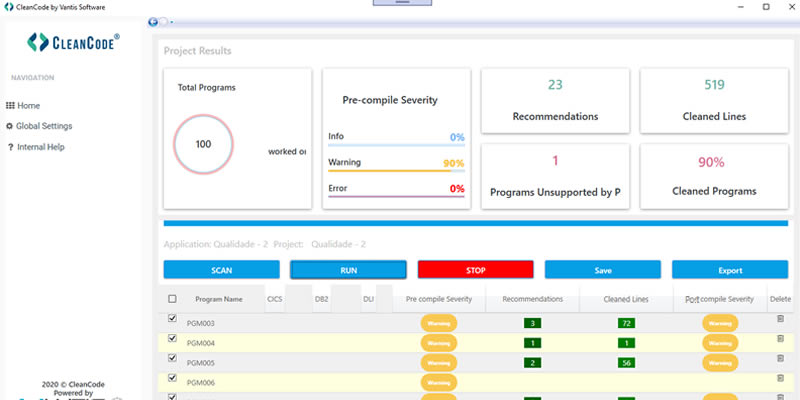This screenshot has height=400, width=800.
Task: Click the Home grid icon
Action: tap(10, 106)
